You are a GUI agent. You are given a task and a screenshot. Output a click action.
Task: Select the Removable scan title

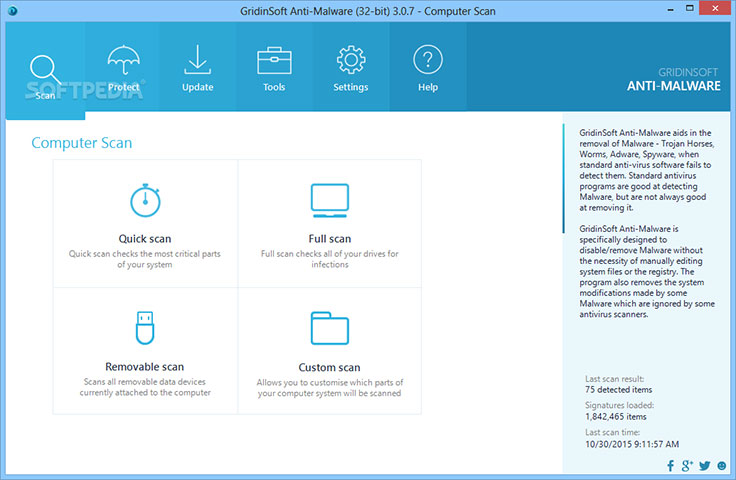coord(145,366)
